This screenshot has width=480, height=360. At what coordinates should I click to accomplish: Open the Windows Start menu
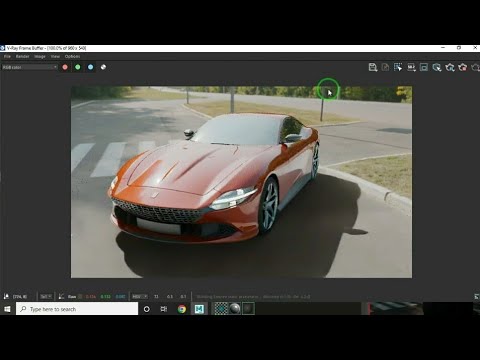(x=7, y=309)
